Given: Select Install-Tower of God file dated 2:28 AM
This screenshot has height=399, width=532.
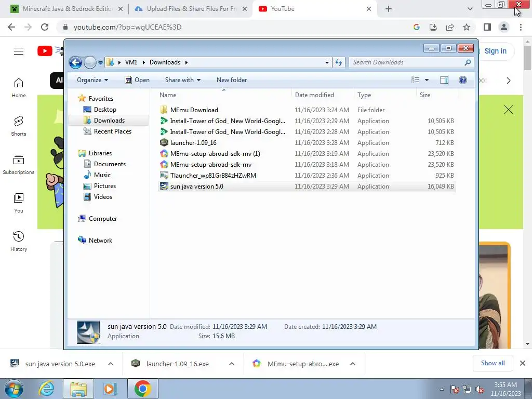Looking at the screenshot, I should click(x=307, y=131).
